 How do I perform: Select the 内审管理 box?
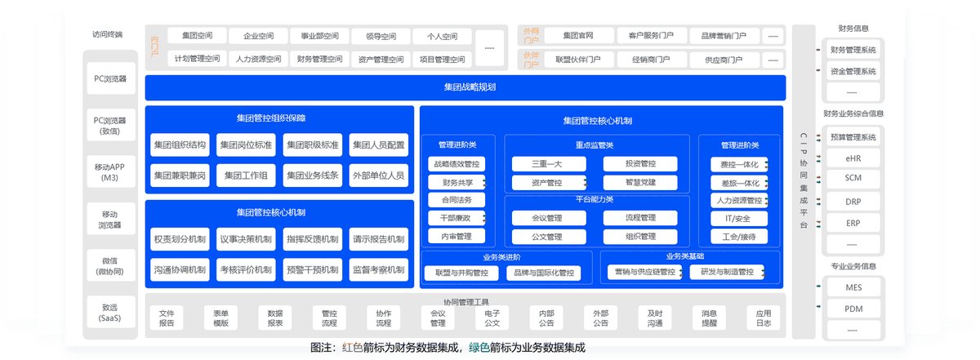457,236
